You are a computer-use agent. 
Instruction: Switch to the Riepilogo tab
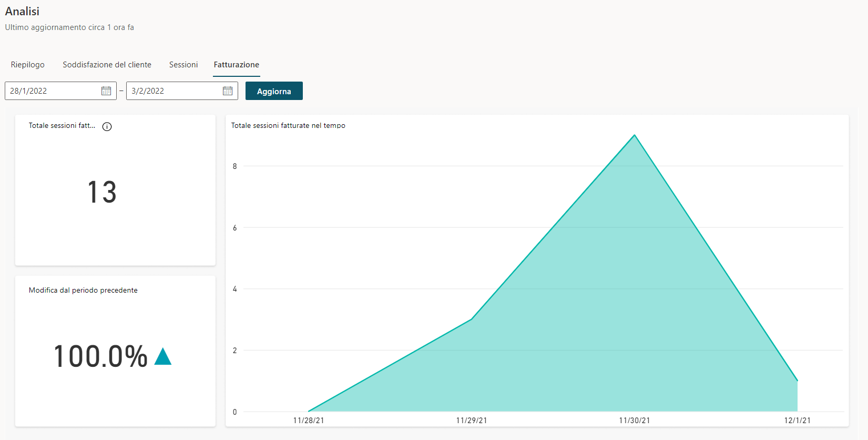point(28,65)
